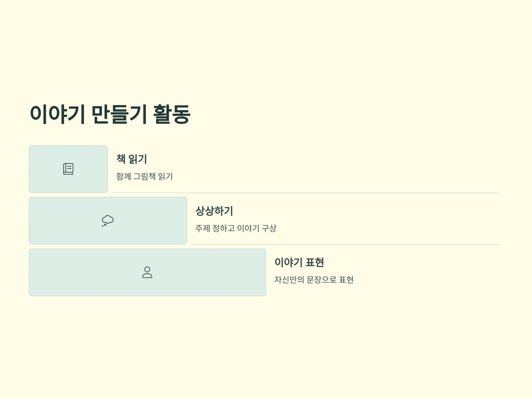This screenshot has height=399, width=532.
Task: Click the word 활동 in the title
Action: tap(172, 114)
